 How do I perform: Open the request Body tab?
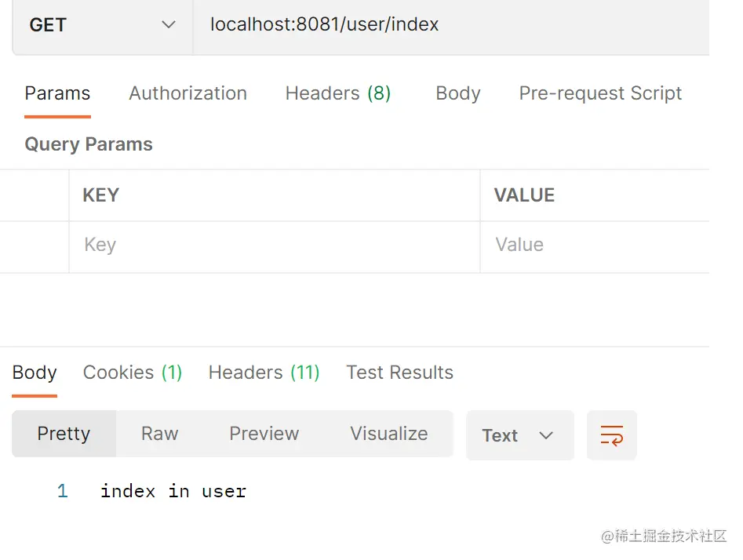[457, 93]
